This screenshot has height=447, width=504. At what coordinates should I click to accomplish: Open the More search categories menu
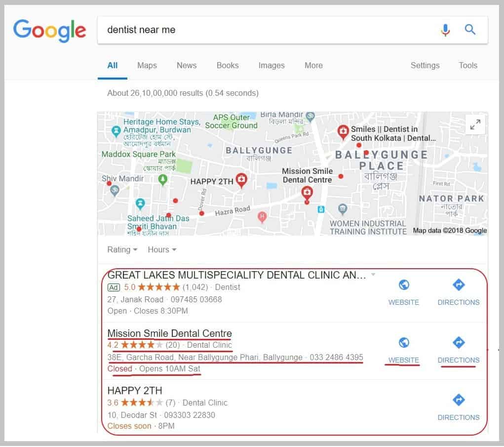pos(313,65)
